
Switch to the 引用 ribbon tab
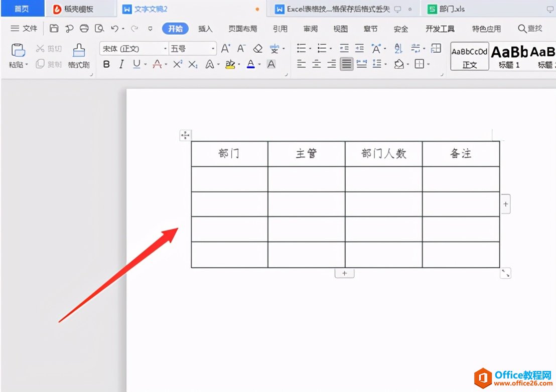280,29
